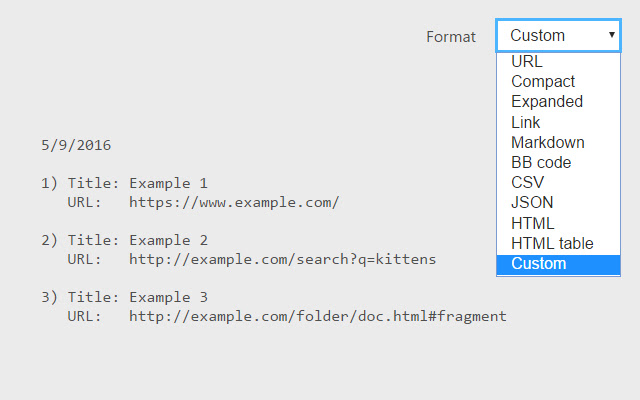Image resolution: width=640 pixels, height=400 pixels.
Task: Pick the Expanded format option
Action: (547, 101)
